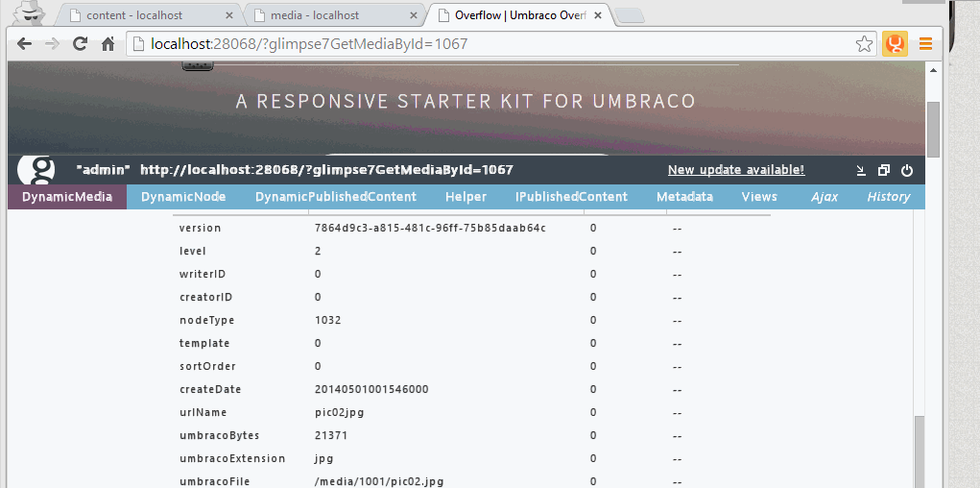The width and height of the screenshot is (980, 488).
Task: Click the 'writerID' property name
Action: pos(203,274)
